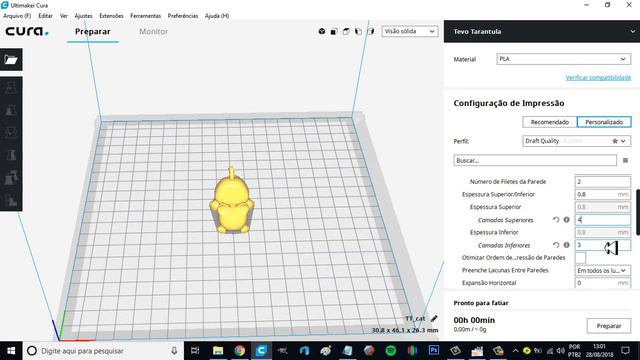
Task: Switch to front camera view icon
Action: pyautogui.click(x=334, y=31)
